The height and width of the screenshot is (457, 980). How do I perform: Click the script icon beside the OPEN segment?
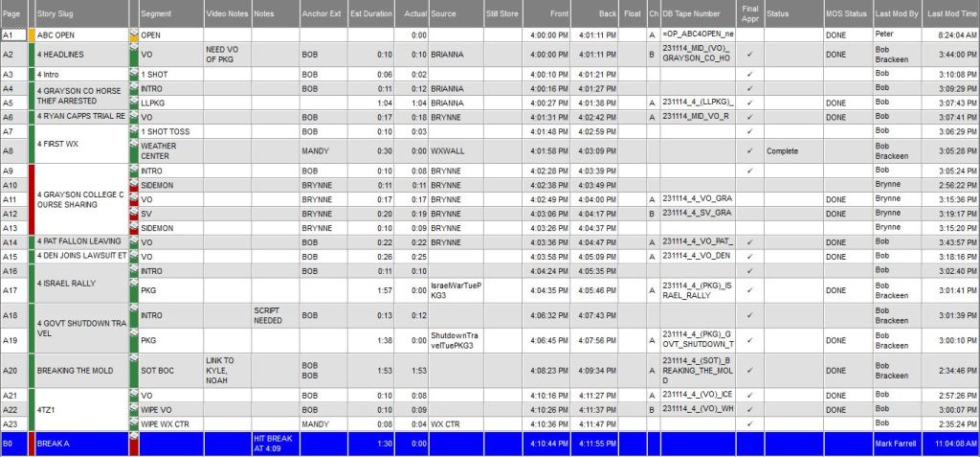[133, 34]
